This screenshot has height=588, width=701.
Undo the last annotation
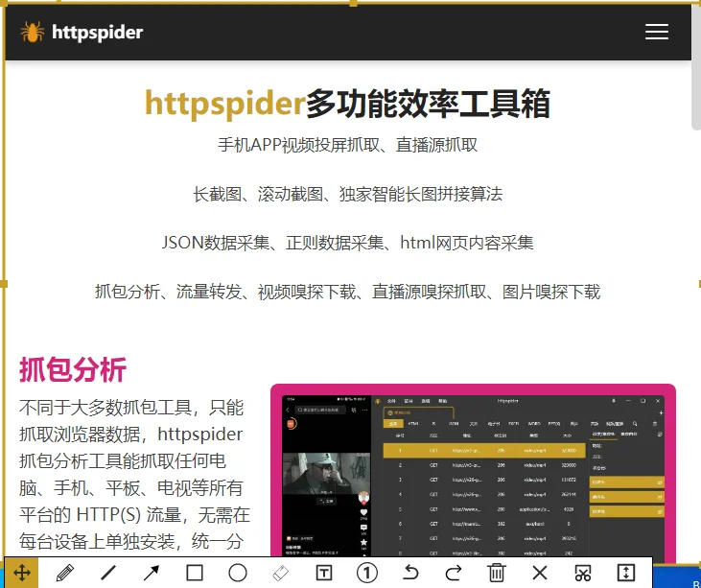click(410, 573)
